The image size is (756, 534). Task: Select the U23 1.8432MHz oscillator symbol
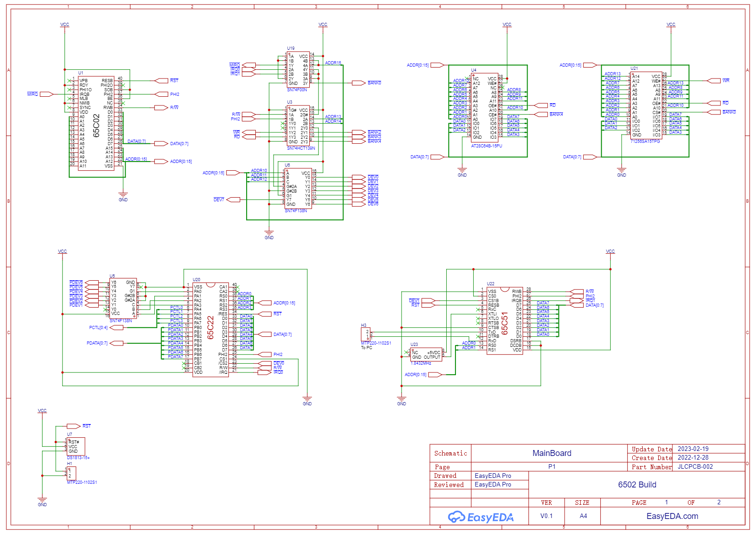click(426, 355)
